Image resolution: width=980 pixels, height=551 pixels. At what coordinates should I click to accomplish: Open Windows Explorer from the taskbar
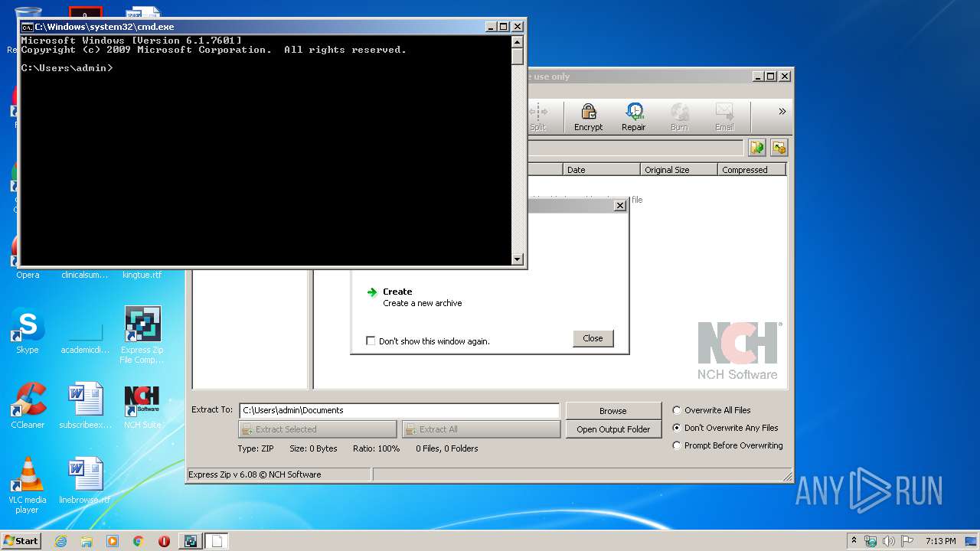point(87,541)
